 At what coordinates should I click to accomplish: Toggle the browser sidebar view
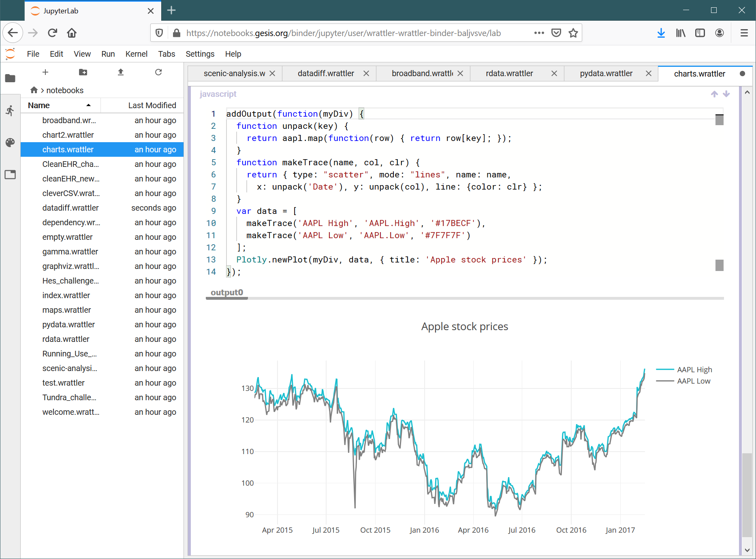700,33
